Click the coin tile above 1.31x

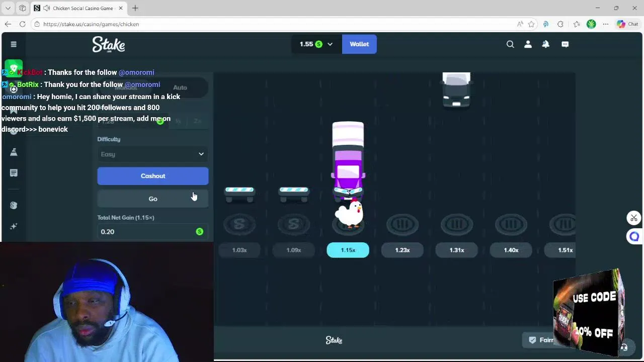tap(457, 224)
